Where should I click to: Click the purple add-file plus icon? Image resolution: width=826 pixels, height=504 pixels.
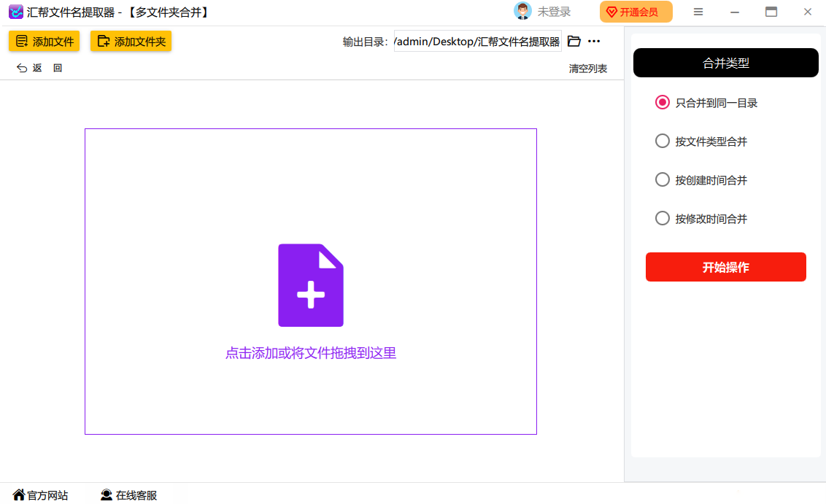pos(311,285)
